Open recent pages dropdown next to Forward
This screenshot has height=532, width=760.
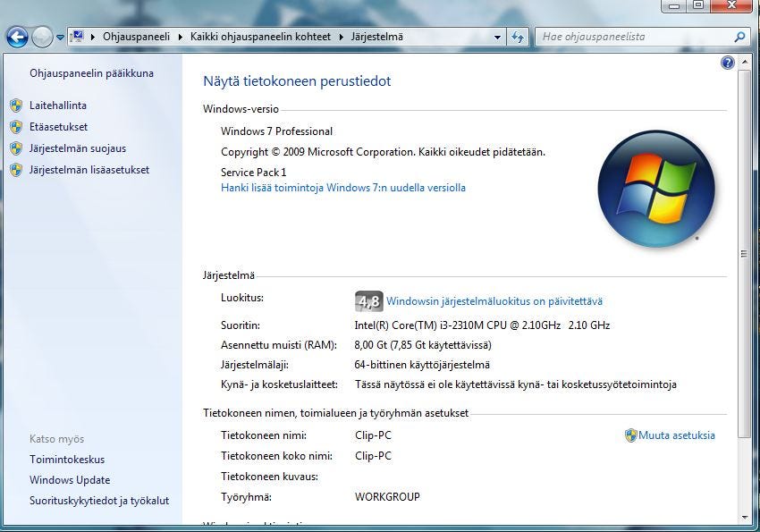[60, 38]
